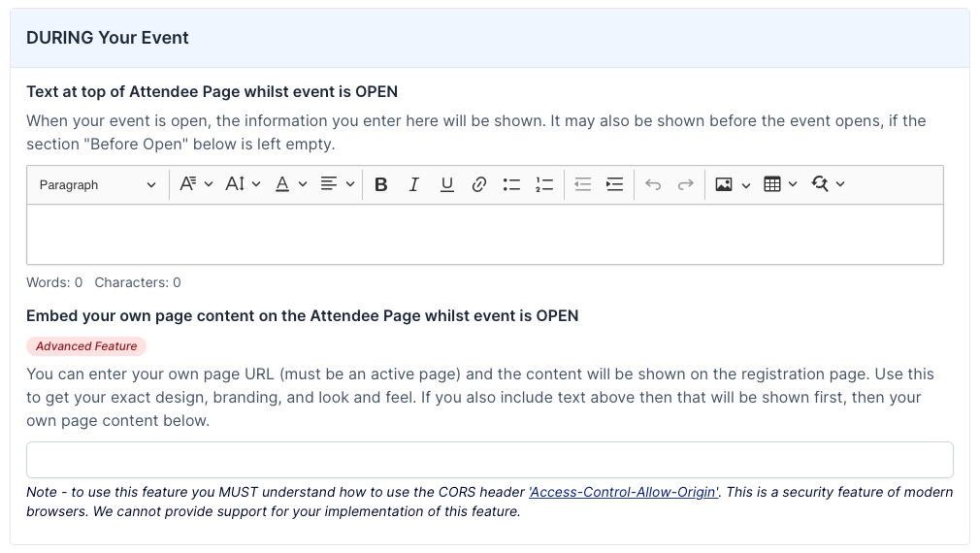Click the undo arrow icon

[x=653, y=184]
